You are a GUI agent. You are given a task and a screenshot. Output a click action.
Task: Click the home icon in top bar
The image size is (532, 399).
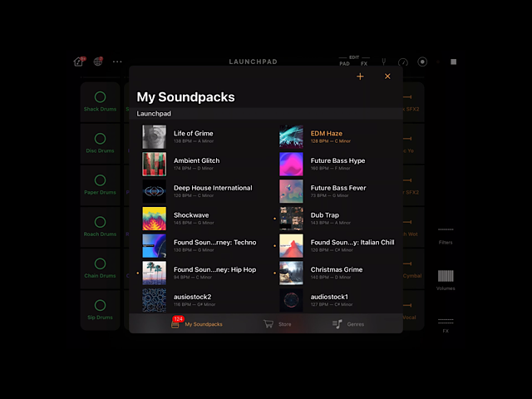pos(79,62)
